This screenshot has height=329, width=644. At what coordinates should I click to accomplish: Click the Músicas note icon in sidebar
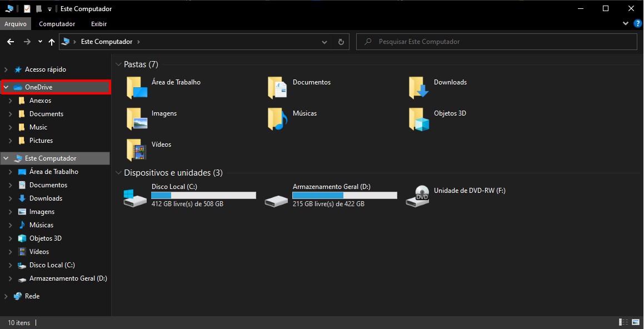coord(22,225)
